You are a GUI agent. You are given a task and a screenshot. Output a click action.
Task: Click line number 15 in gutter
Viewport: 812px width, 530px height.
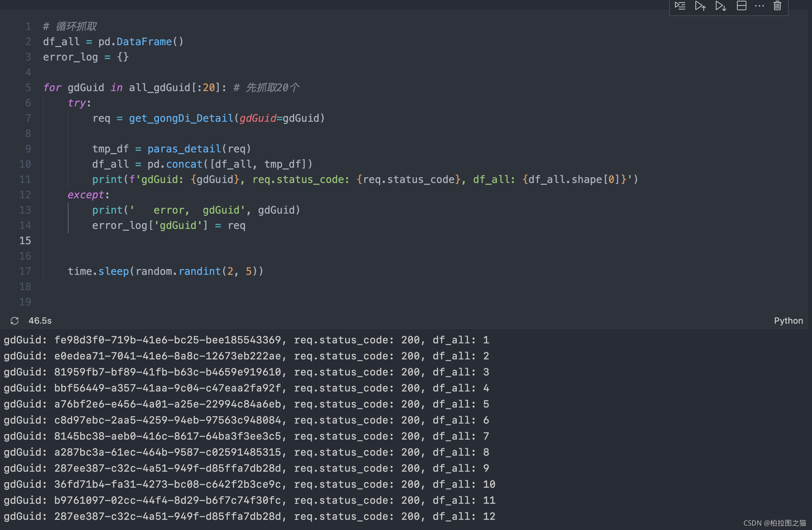[25, 241]
